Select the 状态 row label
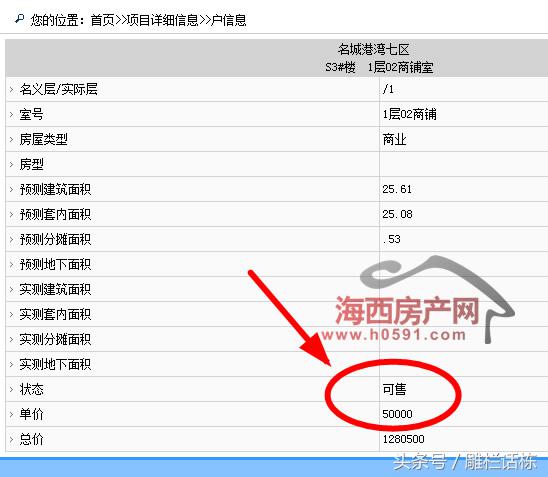 (31, 389)
